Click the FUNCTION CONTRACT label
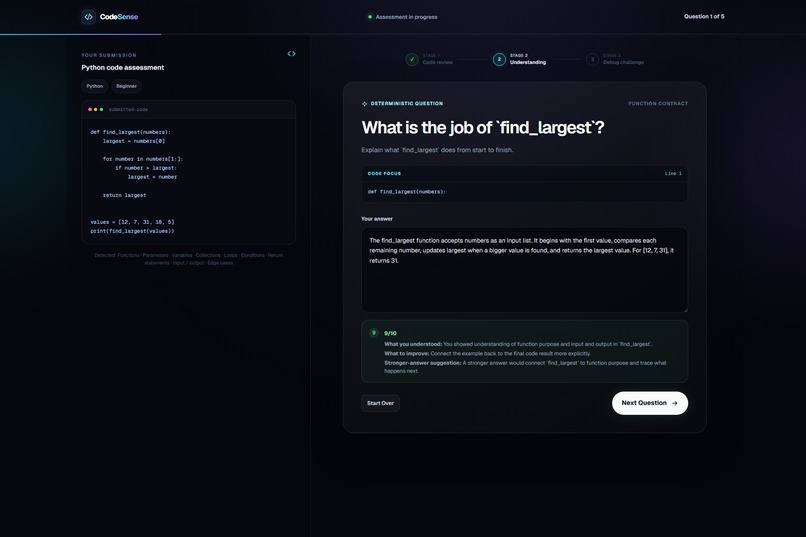 (x=658, y=104)
